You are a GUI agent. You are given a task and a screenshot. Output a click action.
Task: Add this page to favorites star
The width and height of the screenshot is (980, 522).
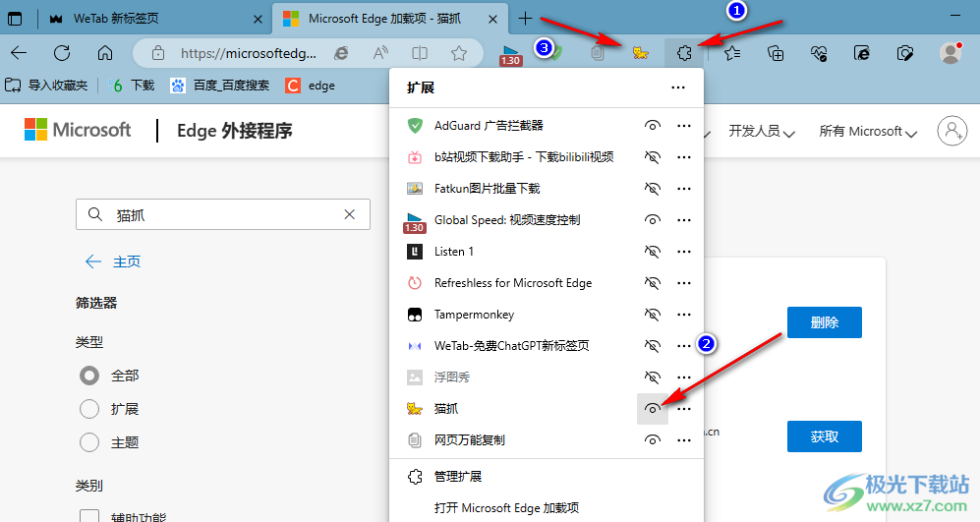(x=459, y=53)
